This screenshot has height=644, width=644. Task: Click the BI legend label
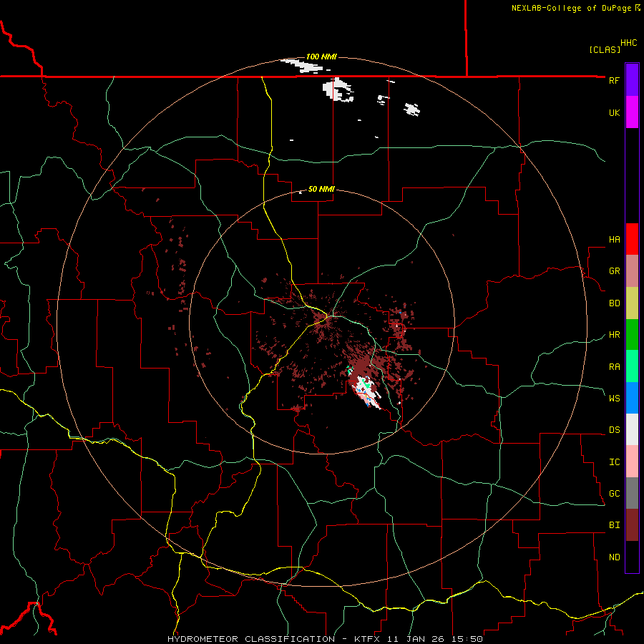coord(614,525)
